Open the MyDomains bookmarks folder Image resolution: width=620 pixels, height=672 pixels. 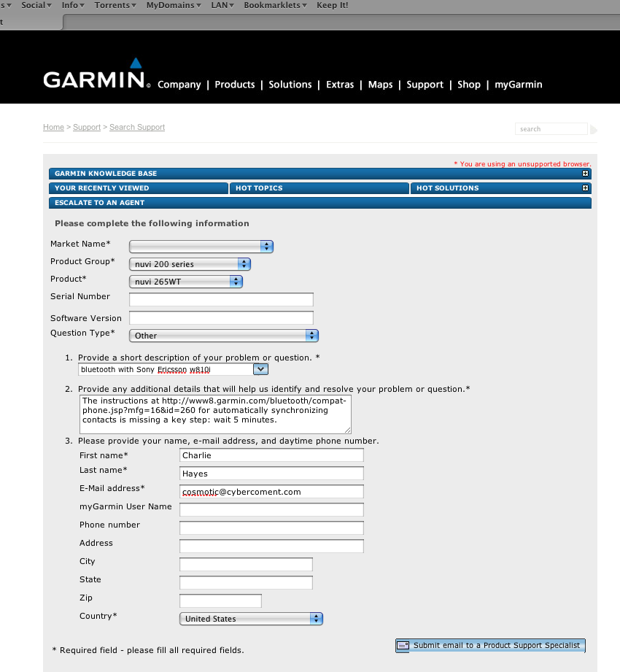click(174, 5)
